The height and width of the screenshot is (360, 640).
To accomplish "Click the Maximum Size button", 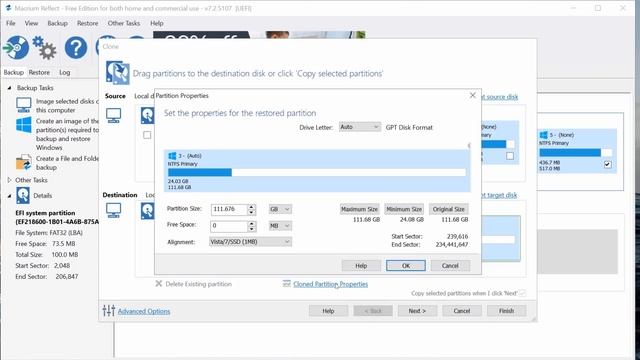I will tap(360, 209).
